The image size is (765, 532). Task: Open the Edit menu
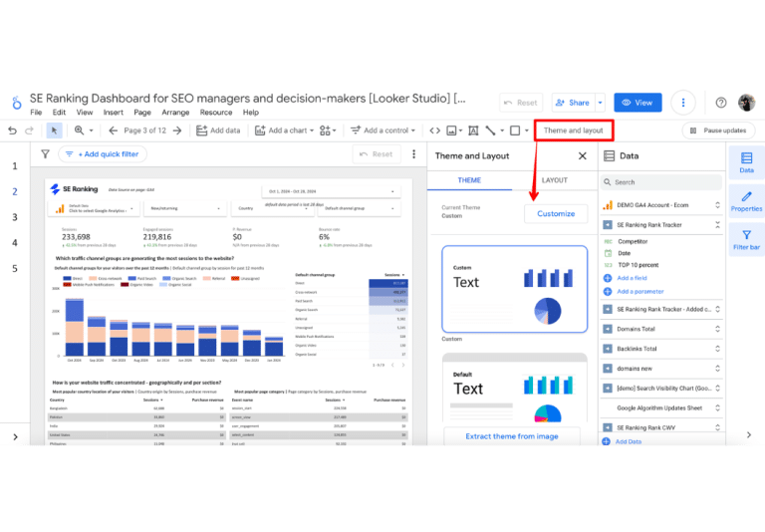[59, 113]
